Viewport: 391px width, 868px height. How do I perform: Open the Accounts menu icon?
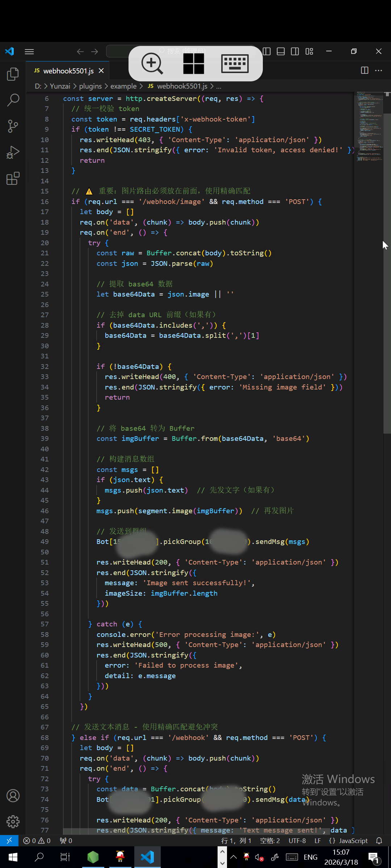pos(13,796)
